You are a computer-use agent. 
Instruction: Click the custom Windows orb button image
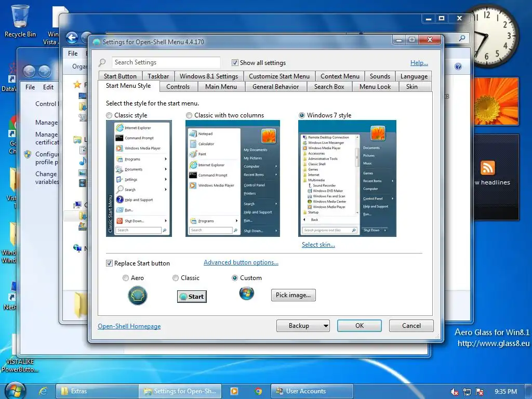pyautogui.click(x=247, y=294)
